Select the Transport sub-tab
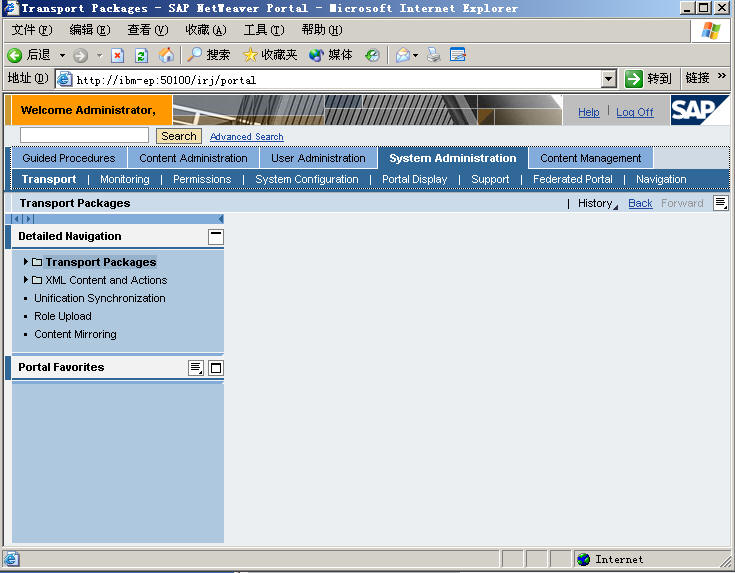Viewport: 735px width, 573px height. [49, 179]
